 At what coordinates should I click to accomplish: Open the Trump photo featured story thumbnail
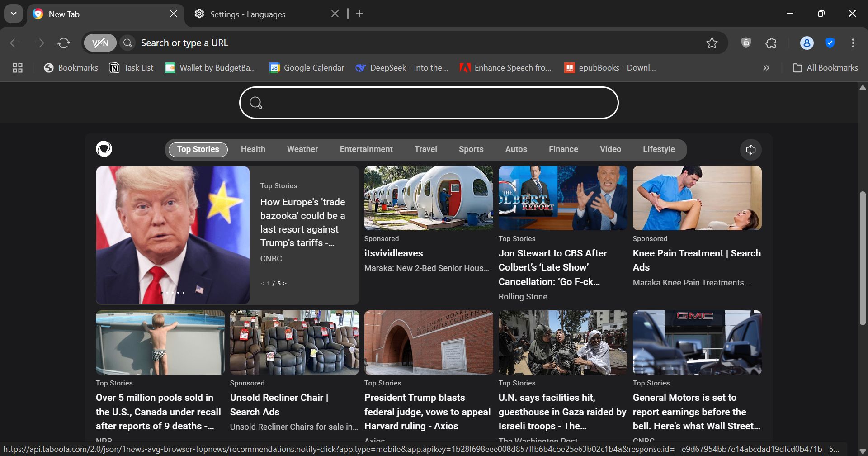tap(173, 235)
